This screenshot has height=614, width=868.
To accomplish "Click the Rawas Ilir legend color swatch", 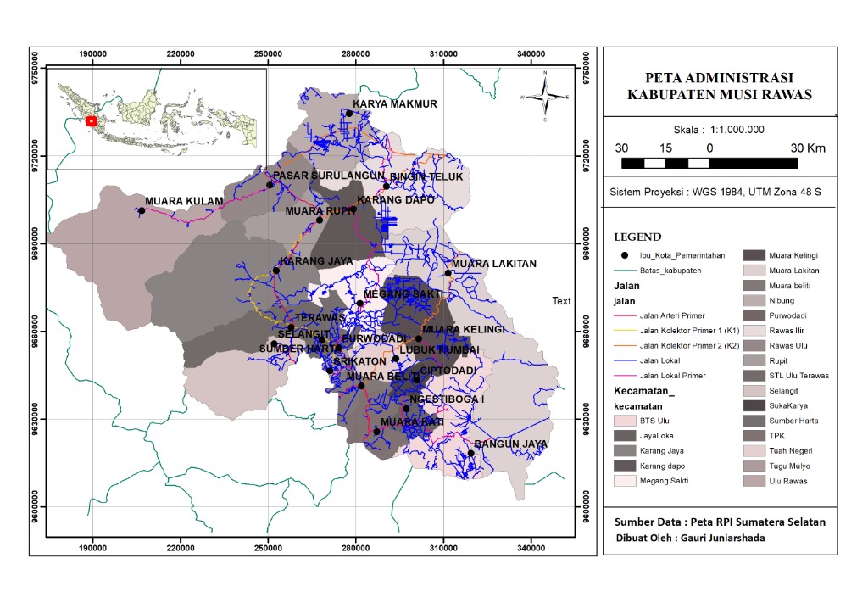I will point(754,331).
